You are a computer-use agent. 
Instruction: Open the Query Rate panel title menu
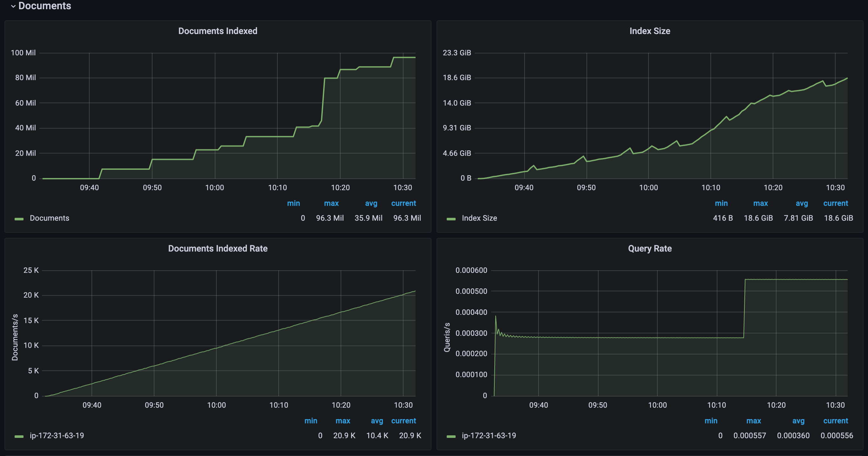pyautogui.click(x=649, y=249)
